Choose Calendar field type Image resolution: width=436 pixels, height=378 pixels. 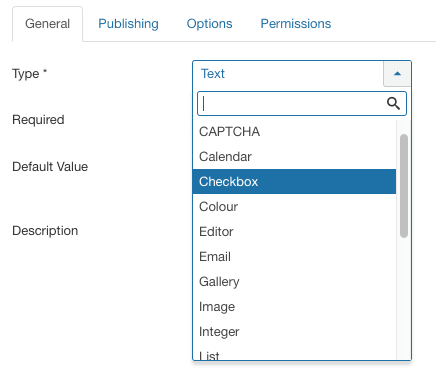294,157
